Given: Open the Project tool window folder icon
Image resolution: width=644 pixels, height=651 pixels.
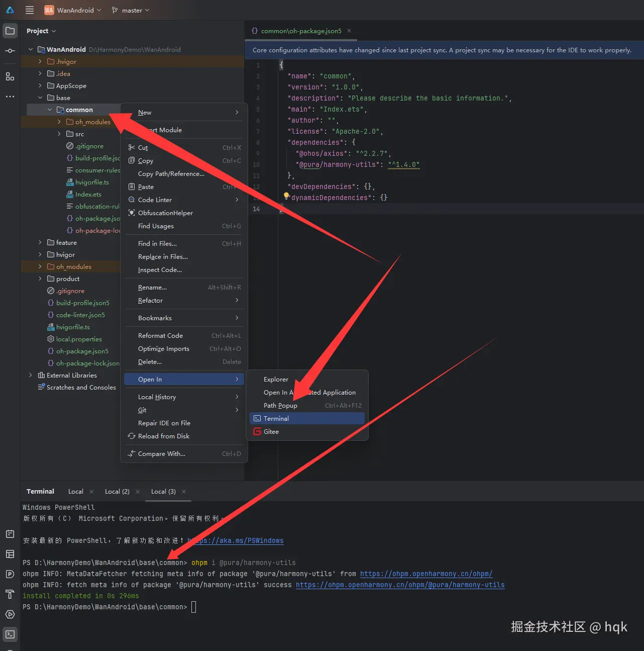Looking at the screenshot, I should (10, 31).
